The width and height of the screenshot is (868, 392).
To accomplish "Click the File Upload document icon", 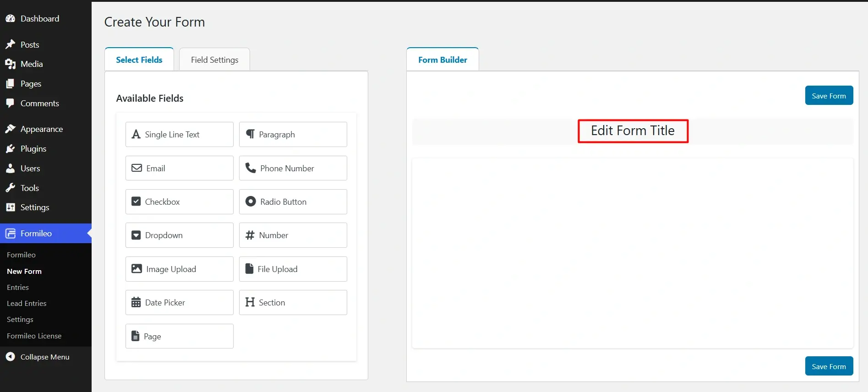I will pyautogui.click(x=249, y=269).
